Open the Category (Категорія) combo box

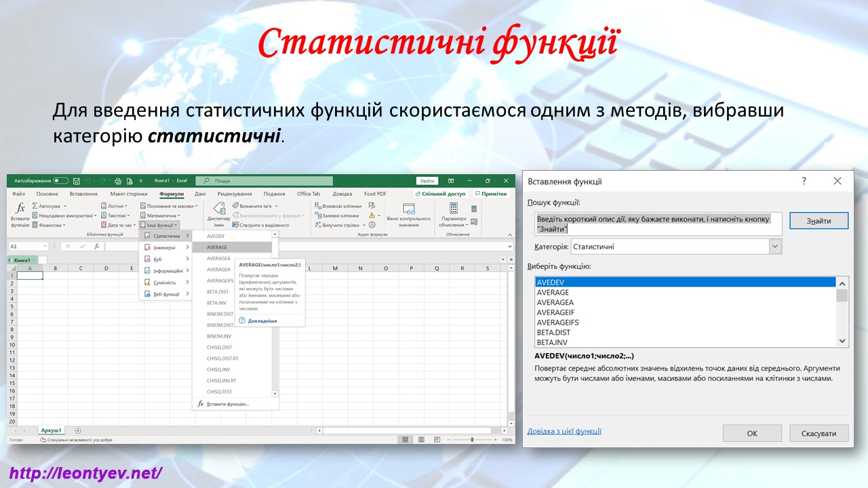[x=676, y=247]
